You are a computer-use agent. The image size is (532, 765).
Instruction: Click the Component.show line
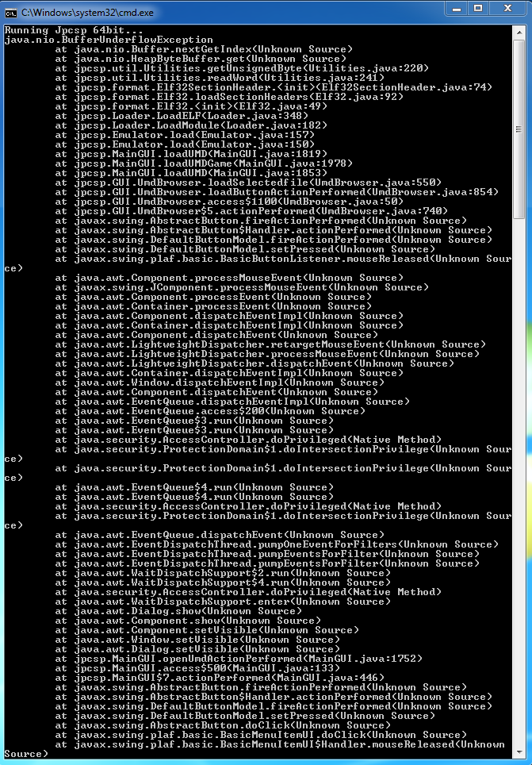tap(188, 620)
